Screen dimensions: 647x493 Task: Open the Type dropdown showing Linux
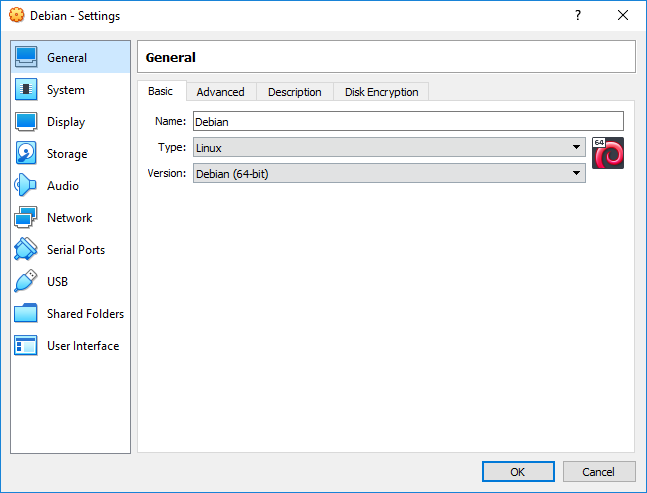(x=389, y=147)
